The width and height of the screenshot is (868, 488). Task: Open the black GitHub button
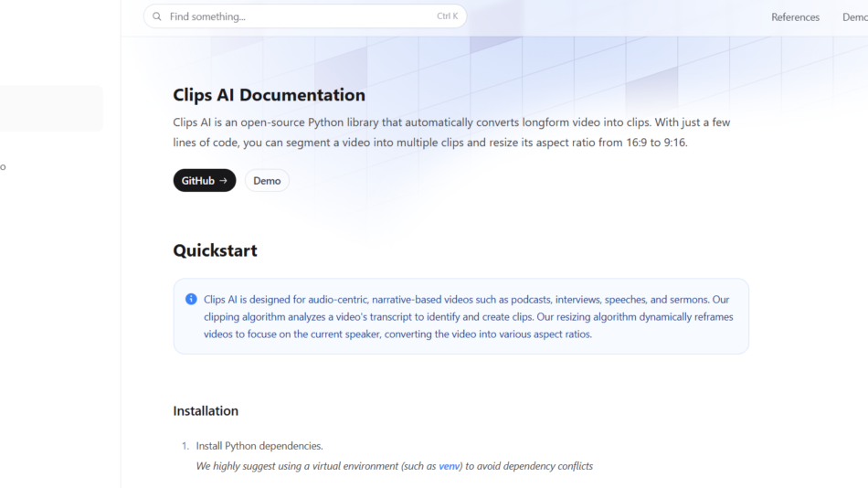click(204, 181)
